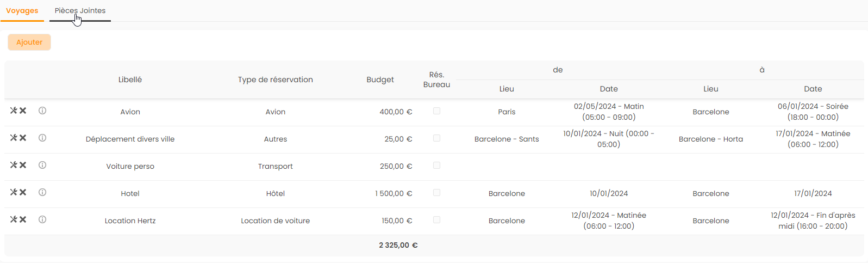Viewport: 868px width, 263px height.
Task: Click the Type de réservation column header
Action: (x=275, y=79)
